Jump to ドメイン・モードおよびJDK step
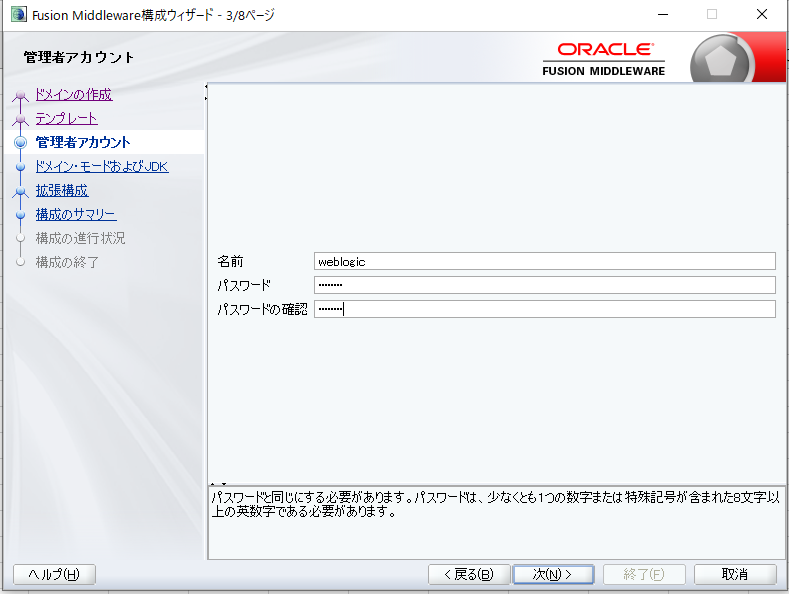The height and width of the screenshot is (594, 789). pos(101,167)
